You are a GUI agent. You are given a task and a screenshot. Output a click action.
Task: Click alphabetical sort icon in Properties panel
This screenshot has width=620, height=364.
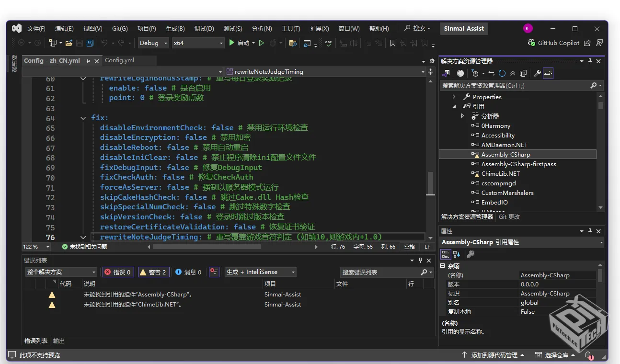pos(457,254)
